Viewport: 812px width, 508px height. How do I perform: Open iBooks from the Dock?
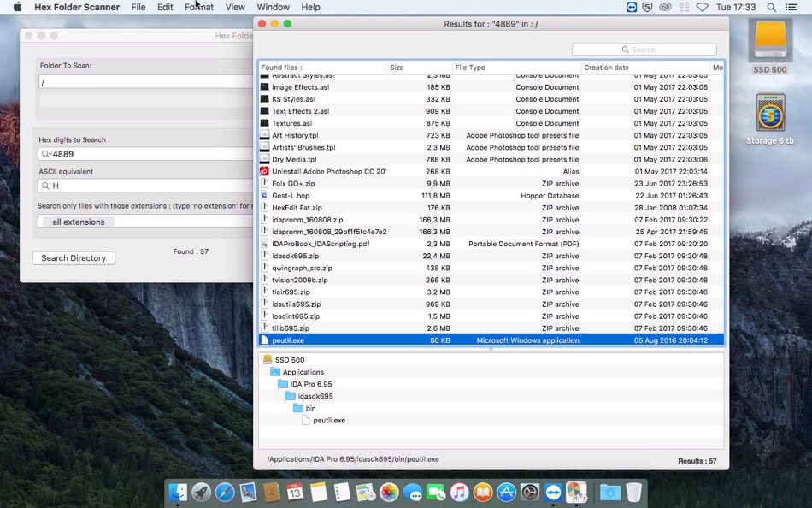point(483,492)
